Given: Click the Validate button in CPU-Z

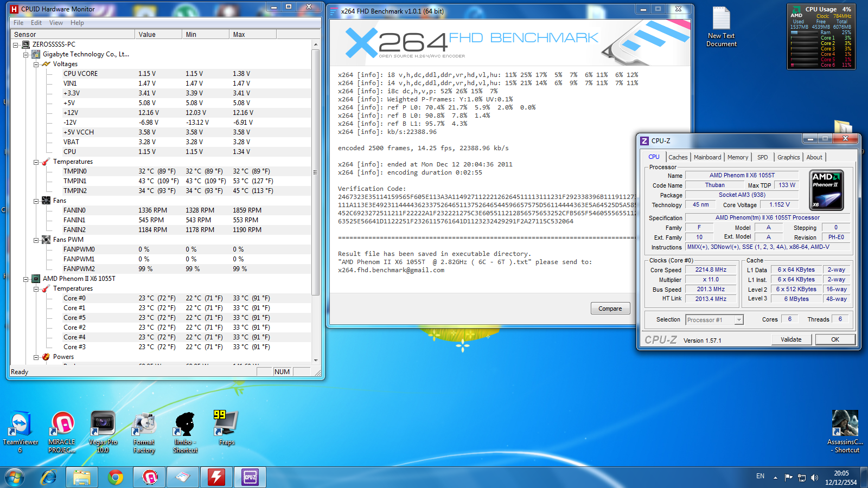Looking at the screenshot, I should [791, 339].
